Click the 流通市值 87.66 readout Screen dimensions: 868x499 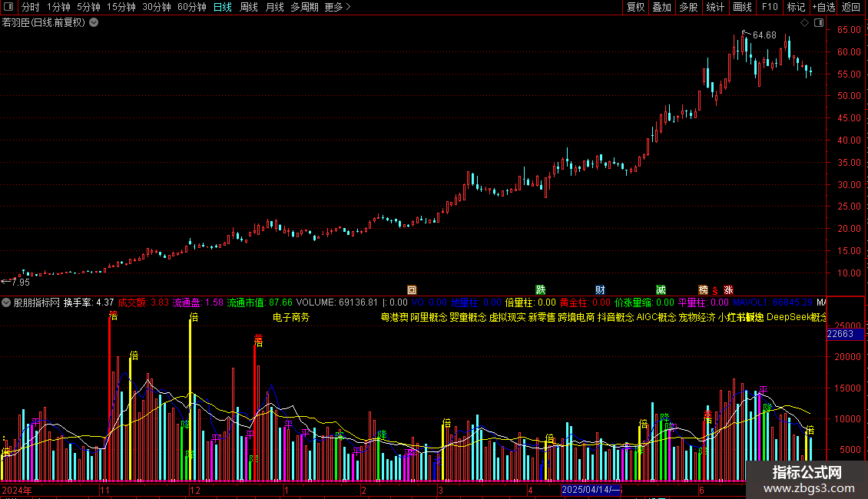pyautogui.click(x=260, y=302)
